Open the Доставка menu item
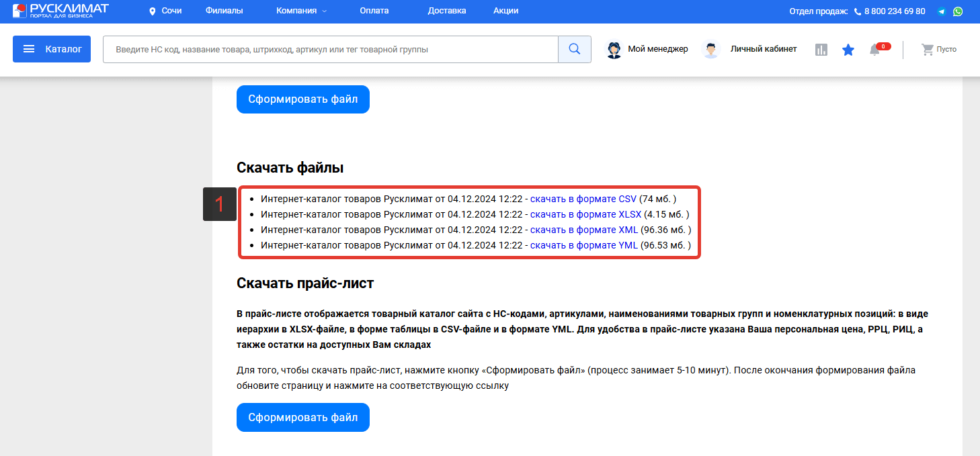 pyautogui.click(x=447, y=11)
